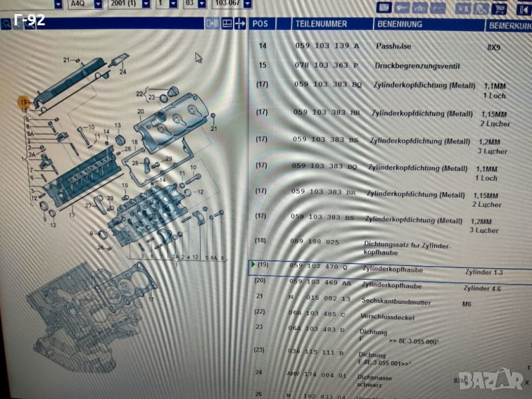Click the BENENNUNG column header

coord(400,24)
